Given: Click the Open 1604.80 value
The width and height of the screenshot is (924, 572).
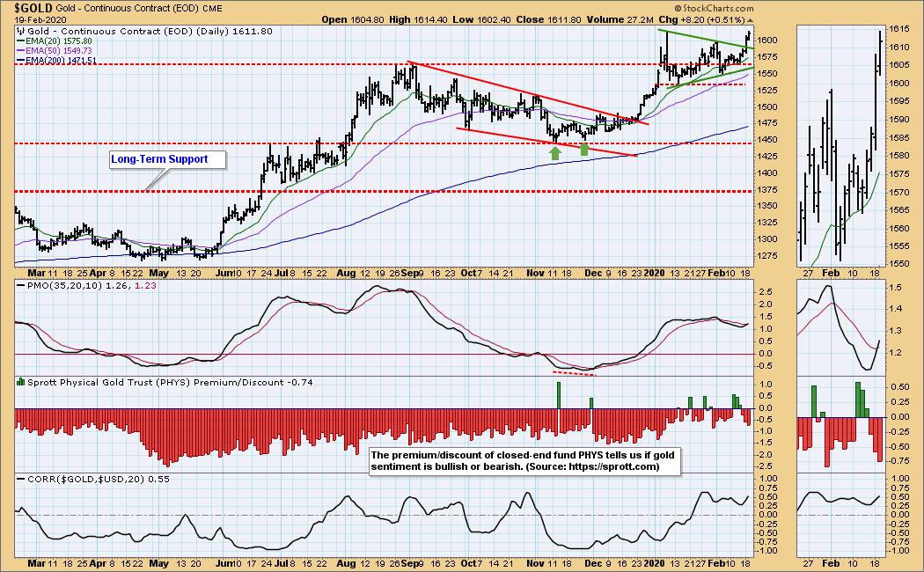Looking at the screenshot, I should click(352, 19).
